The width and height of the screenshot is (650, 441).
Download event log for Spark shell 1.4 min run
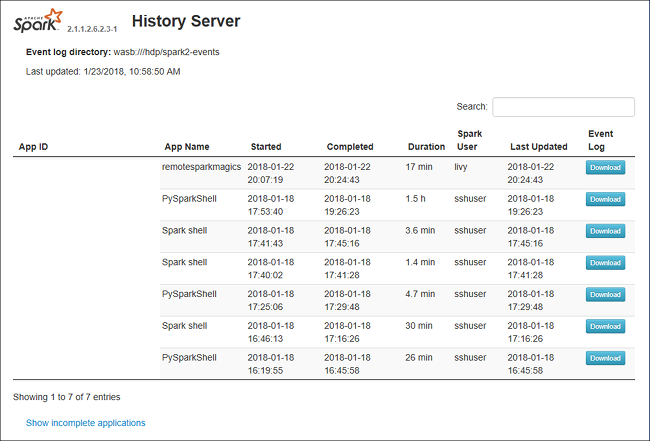click(605, 263)
